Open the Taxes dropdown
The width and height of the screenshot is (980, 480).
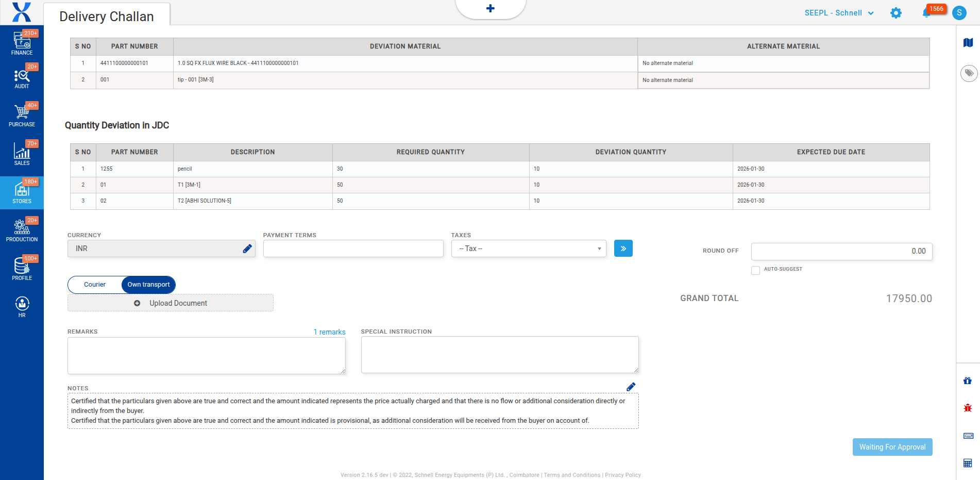(x=528, y=249)
